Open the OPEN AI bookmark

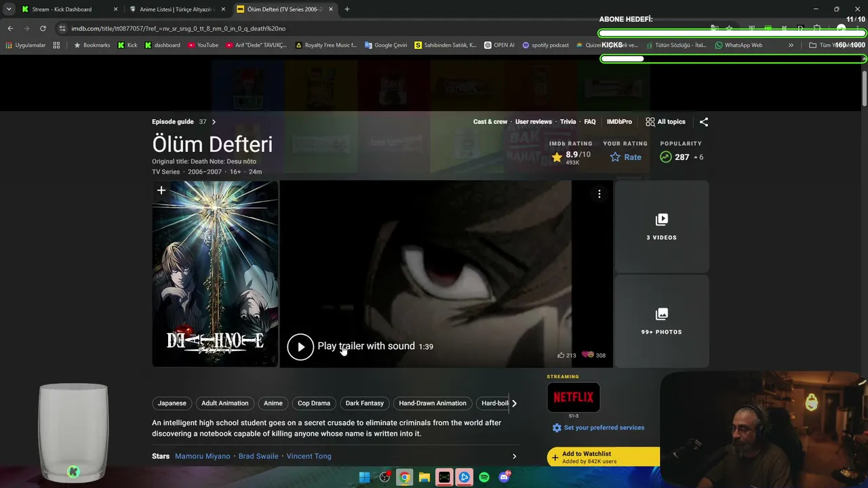(x=499, y=45)
